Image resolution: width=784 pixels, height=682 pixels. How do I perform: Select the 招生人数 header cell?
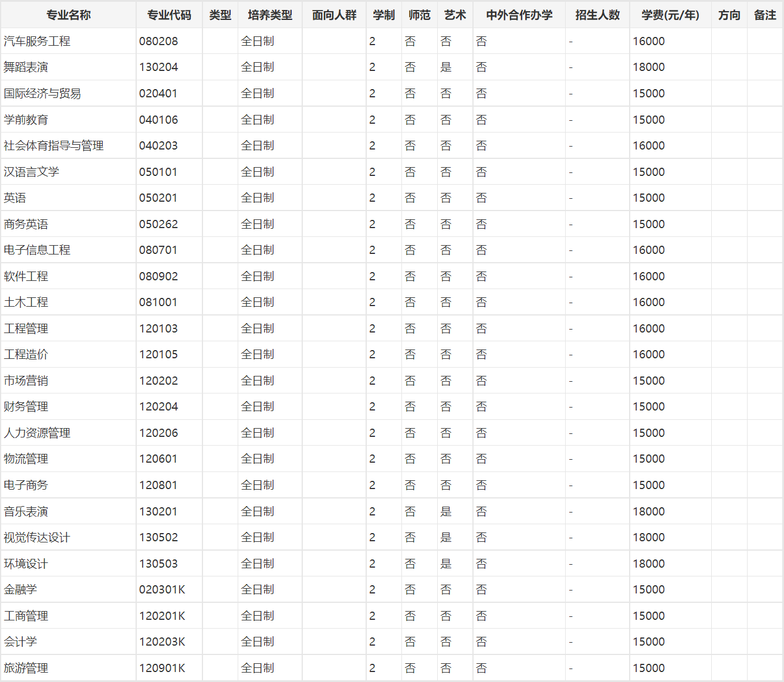[x=597, y=15]
